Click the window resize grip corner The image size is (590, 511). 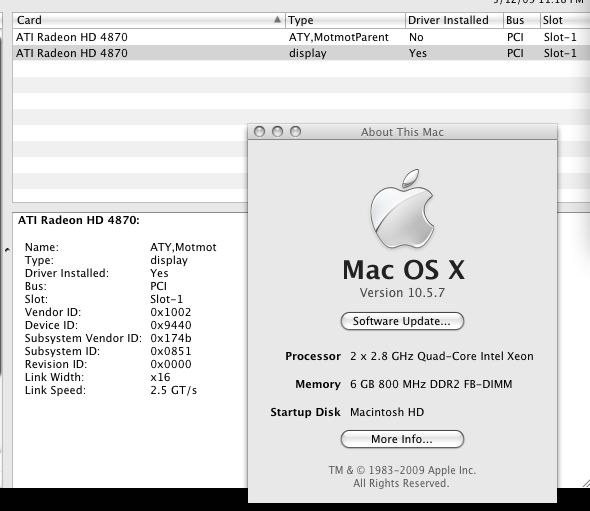pyautogui.click(x=585, y=483)
